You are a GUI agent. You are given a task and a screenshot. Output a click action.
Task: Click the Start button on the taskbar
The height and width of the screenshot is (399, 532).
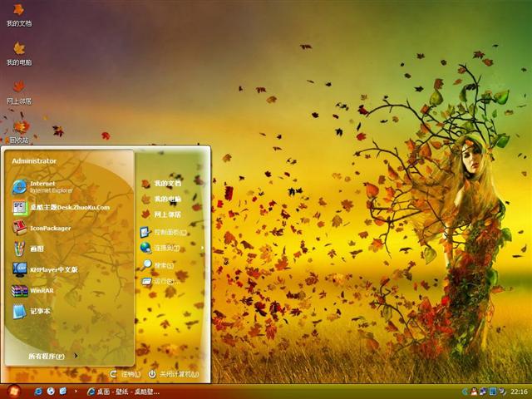pyautogui.click(x=13, y=392)
